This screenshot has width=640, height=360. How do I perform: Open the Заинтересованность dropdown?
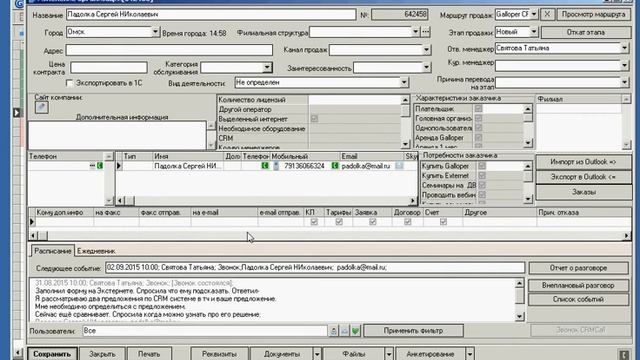[x=426, y=68]
